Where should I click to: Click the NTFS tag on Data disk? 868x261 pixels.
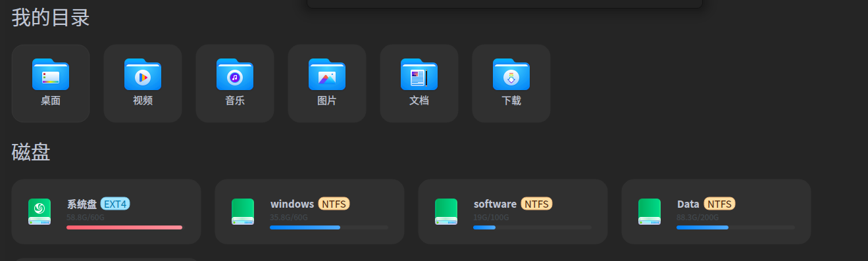click(x=719, y=204)
